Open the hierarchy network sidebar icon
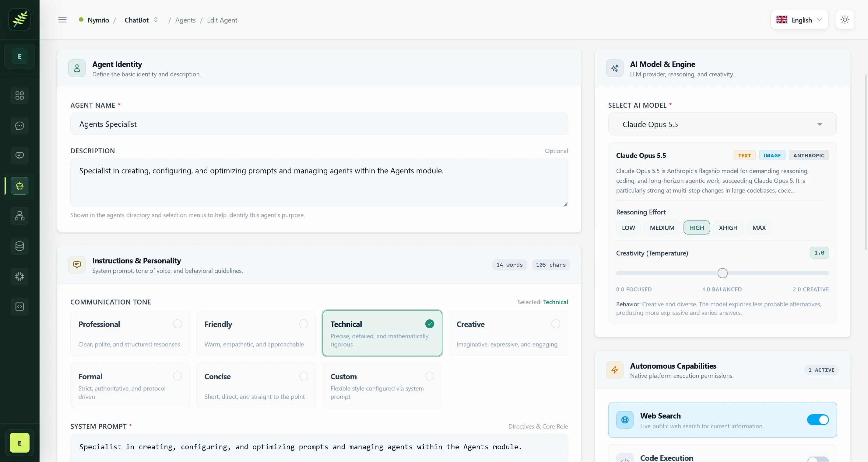This screenshot has height=462, width=868. [19, 216]
